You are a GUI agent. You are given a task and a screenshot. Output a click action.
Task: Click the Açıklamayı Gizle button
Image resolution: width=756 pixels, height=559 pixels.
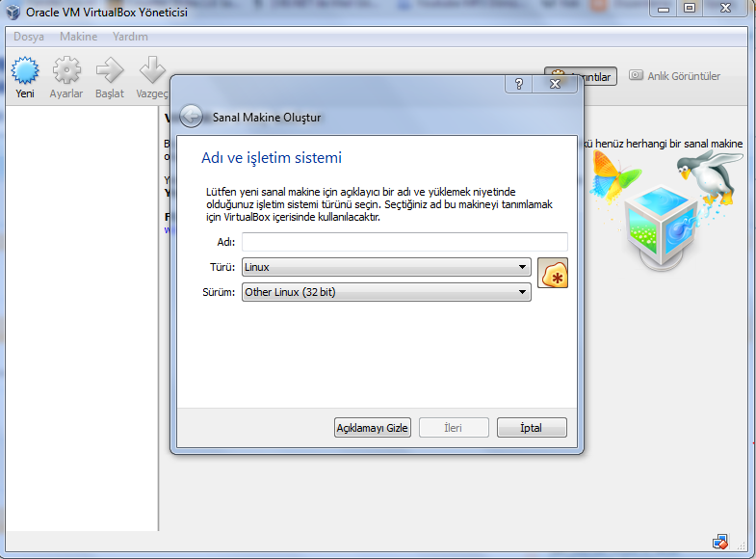[x=372, y=427]
